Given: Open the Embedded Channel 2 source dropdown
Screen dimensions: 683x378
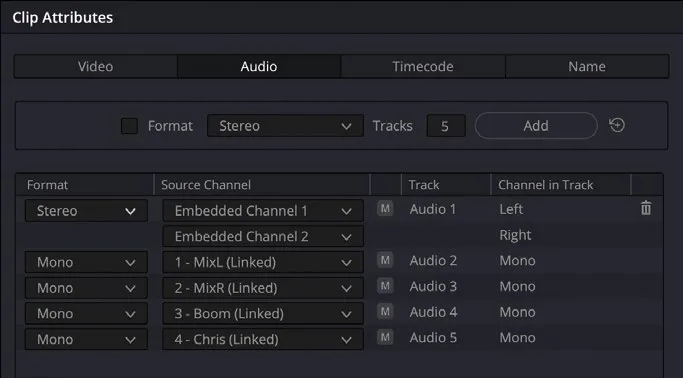Looking at the screenshot, I should pyautogui.click(x=263, y=236).
